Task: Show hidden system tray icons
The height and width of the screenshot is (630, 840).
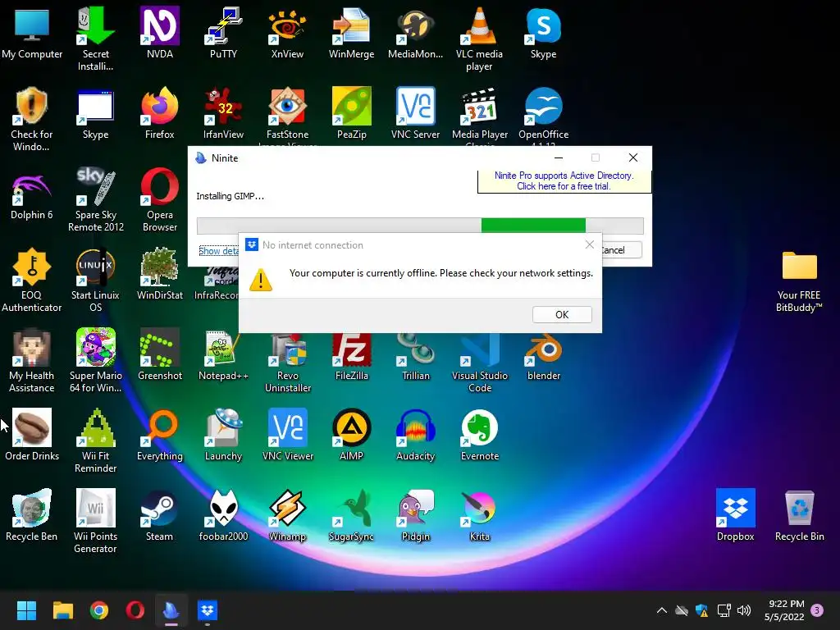Action: (x=662, y=610)
